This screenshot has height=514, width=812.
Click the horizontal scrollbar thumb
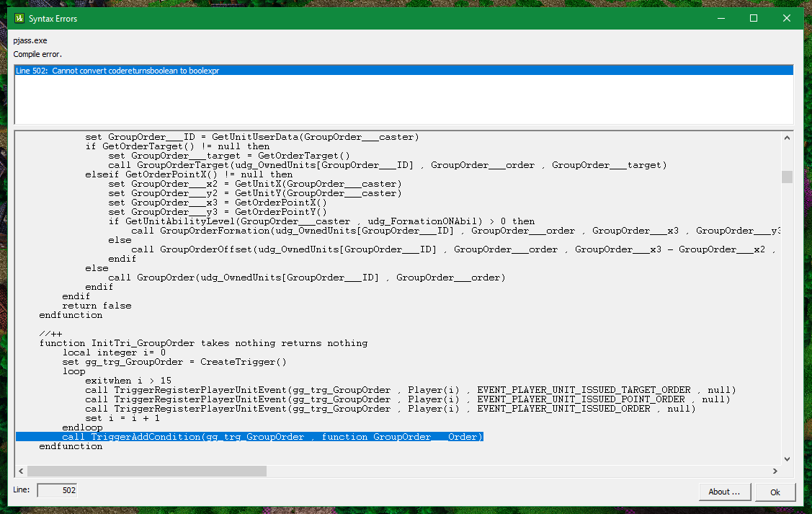(x=146, y=471)
